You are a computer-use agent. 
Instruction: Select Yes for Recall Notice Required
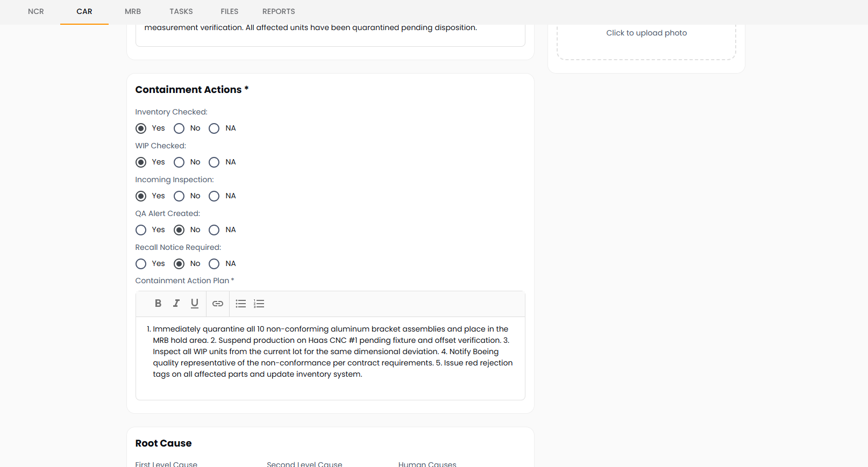(x=141, y=264)
